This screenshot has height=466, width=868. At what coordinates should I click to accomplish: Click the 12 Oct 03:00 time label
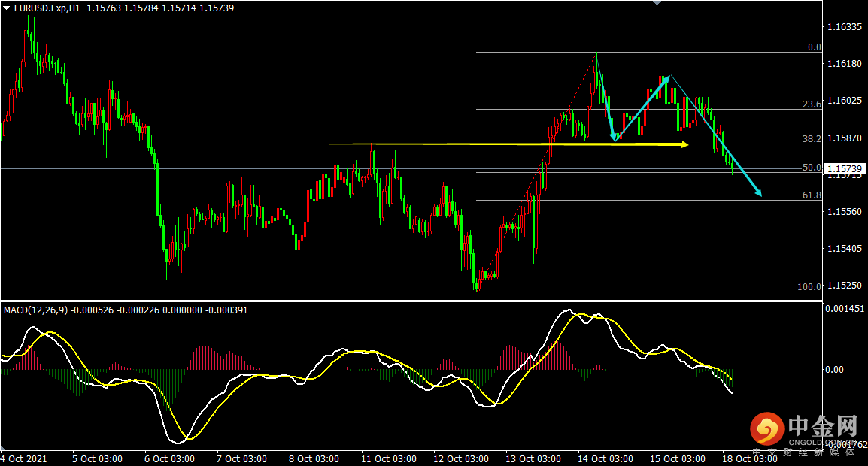pos(461,458)
